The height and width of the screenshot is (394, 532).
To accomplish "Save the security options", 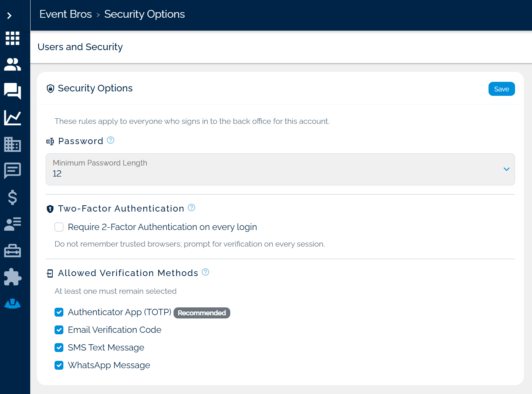I will click(501, 89).
